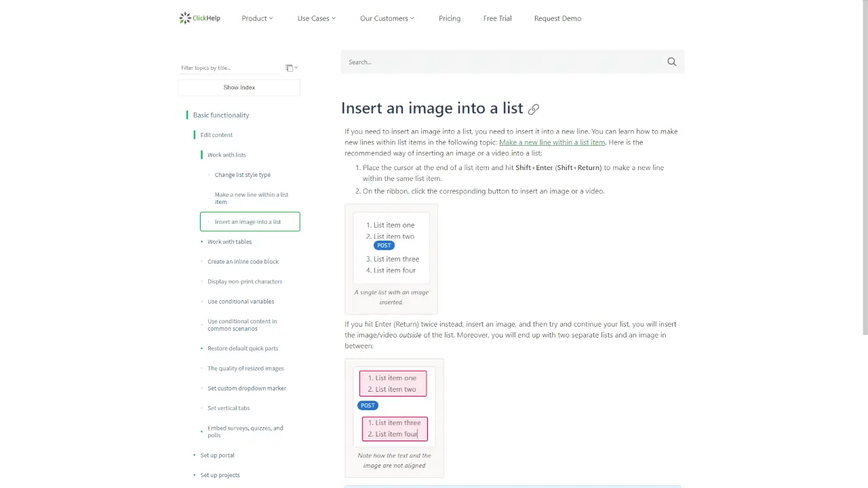Image resolution: width=868 pixels, height=488 pixels.
Task: Focus the 'Filter topics by title' box
Action: [x=229, y=68]
